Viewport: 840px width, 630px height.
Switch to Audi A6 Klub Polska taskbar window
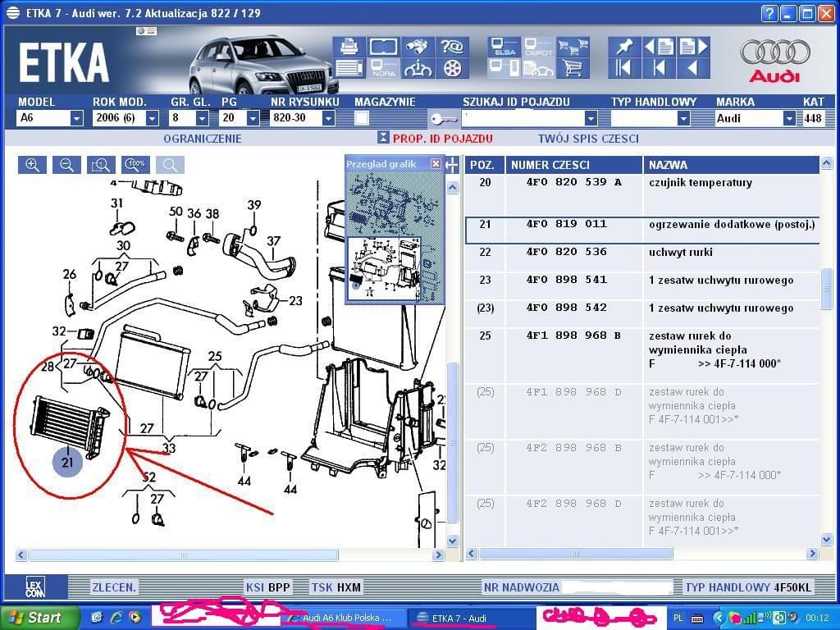343,618
